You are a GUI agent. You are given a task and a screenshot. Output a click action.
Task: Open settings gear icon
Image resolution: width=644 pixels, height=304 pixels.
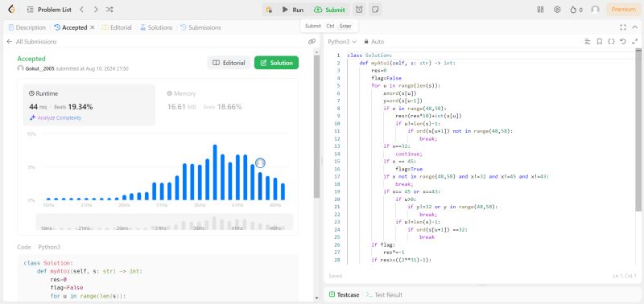(x=557, y=10)
